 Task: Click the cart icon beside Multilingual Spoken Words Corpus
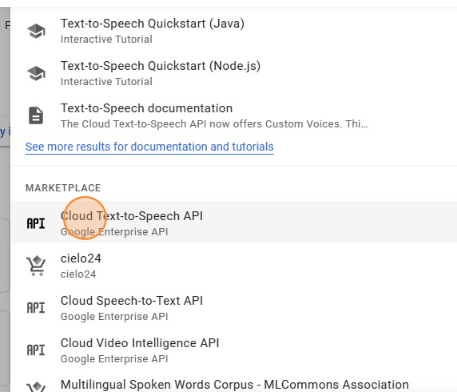coord(36,387)
